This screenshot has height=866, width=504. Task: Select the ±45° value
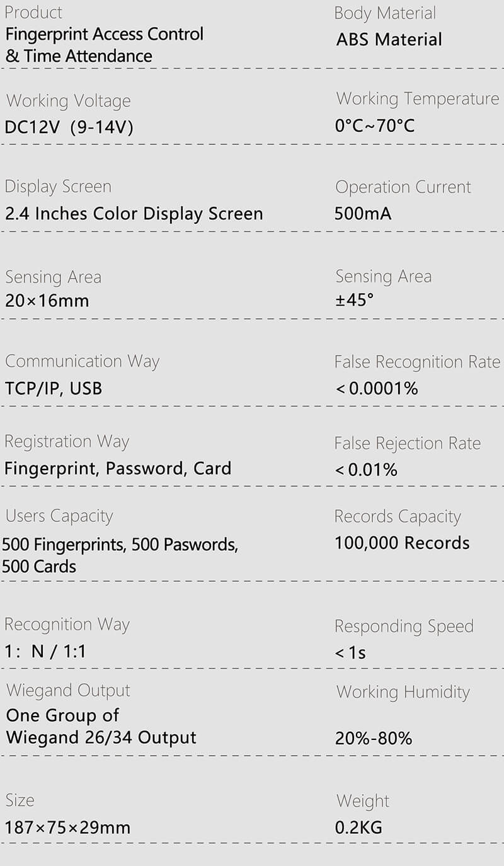point(354,299)
